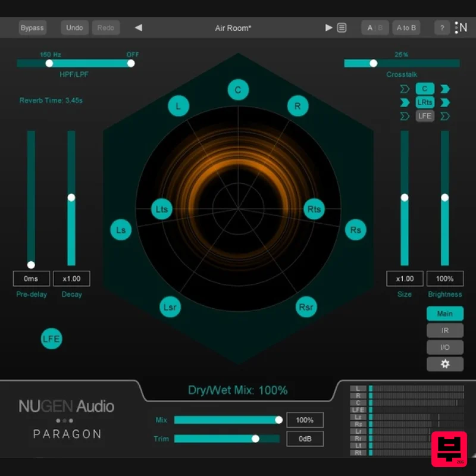The height and width of the screenshot is (476, 476).
Task: Switch to the IR tab
Action: point(444,330)
